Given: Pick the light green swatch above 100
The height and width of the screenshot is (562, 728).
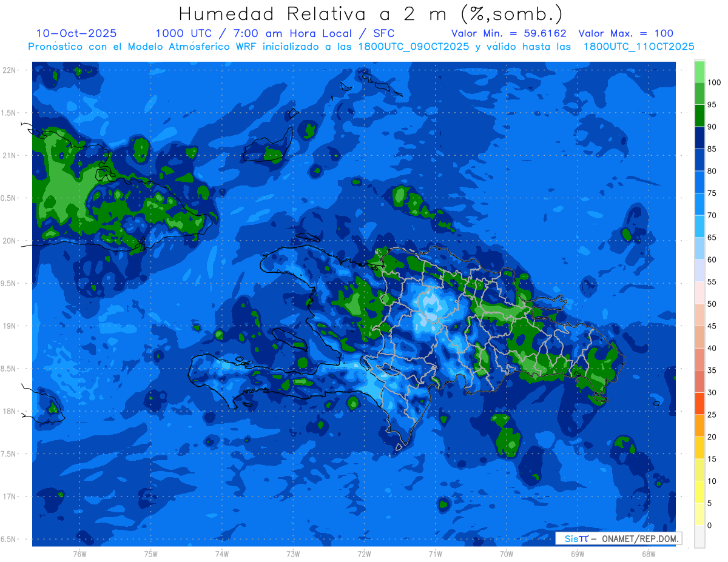Looking at the screenshot, I should click(x=699, y=72).
